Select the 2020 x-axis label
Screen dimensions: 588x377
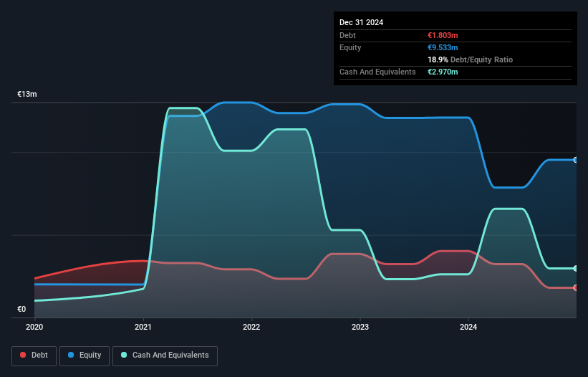pos(34,327)
